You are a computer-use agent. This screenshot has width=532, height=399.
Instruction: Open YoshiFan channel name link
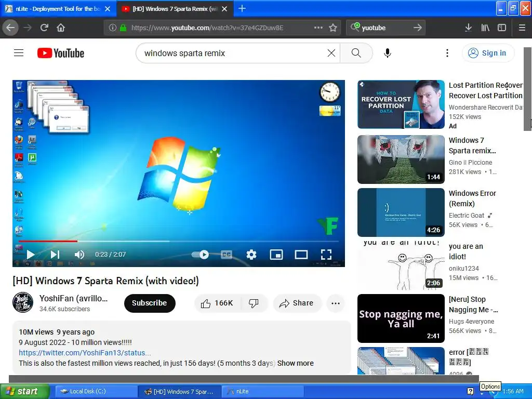(x=73, y=299)
